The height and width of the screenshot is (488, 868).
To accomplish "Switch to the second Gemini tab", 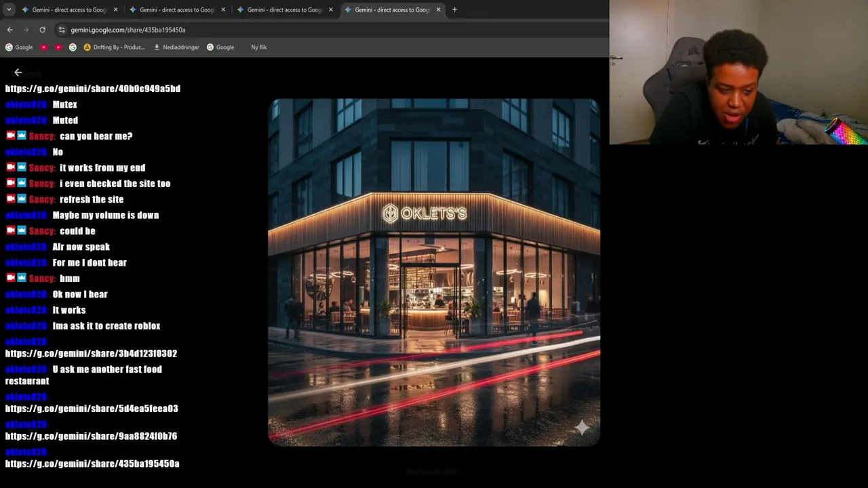I will pos(177,9).
